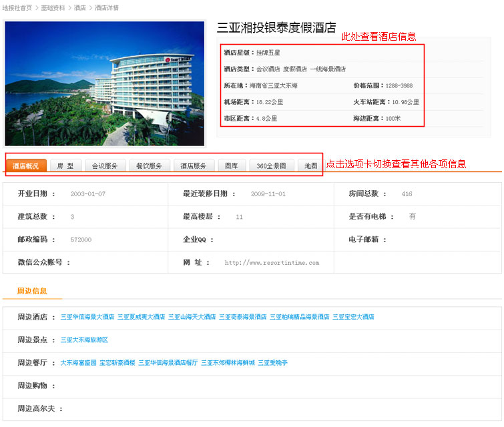The width and height of the screenshot is (504, 427).
Task: Click the 酒店服务 tab
Action: click(x=194, y=165)
